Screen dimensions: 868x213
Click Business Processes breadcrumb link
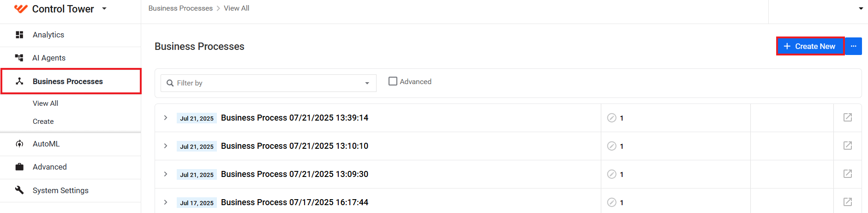180,8
